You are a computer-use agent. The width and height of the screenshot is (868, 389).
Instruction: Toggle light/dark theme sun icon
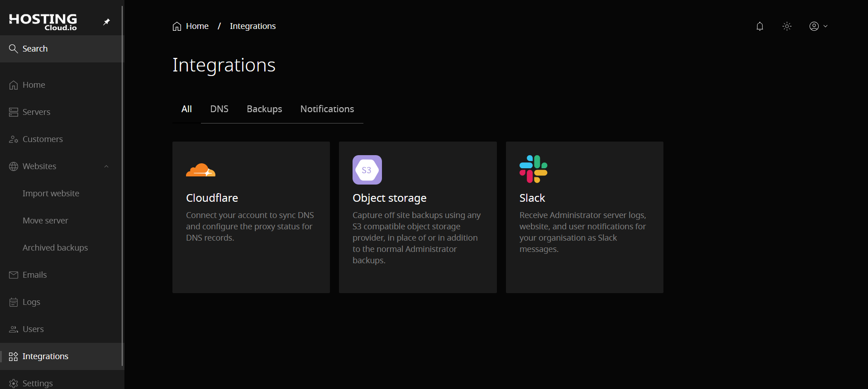787,26
